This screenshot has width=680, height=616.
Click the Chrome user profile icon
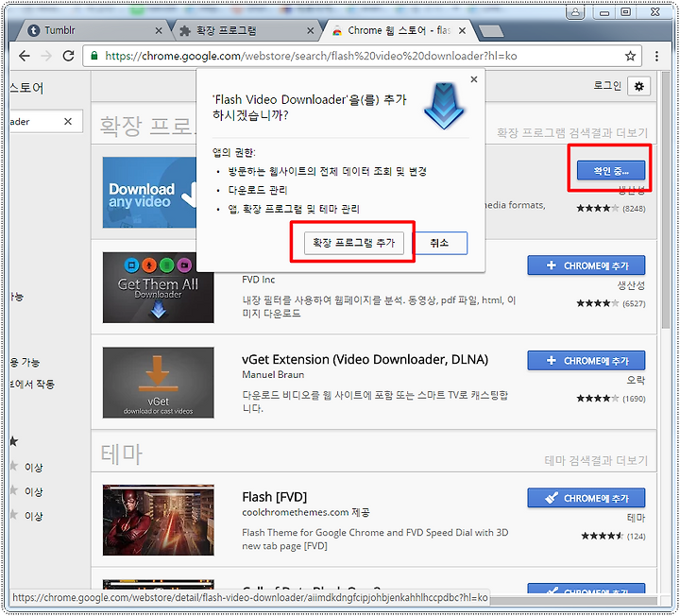(x=575, y=12)
